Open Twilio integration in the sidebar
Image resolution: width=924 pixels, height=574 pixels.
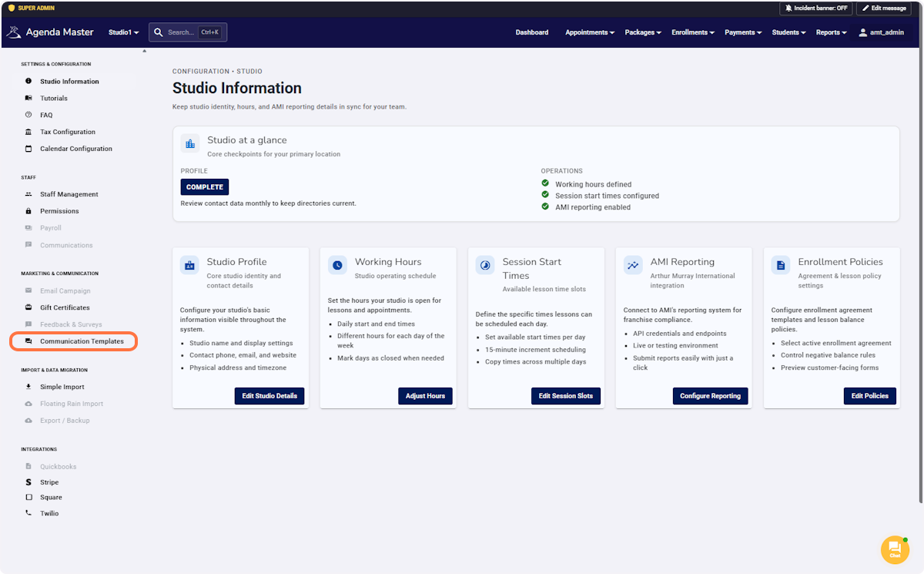49,513
